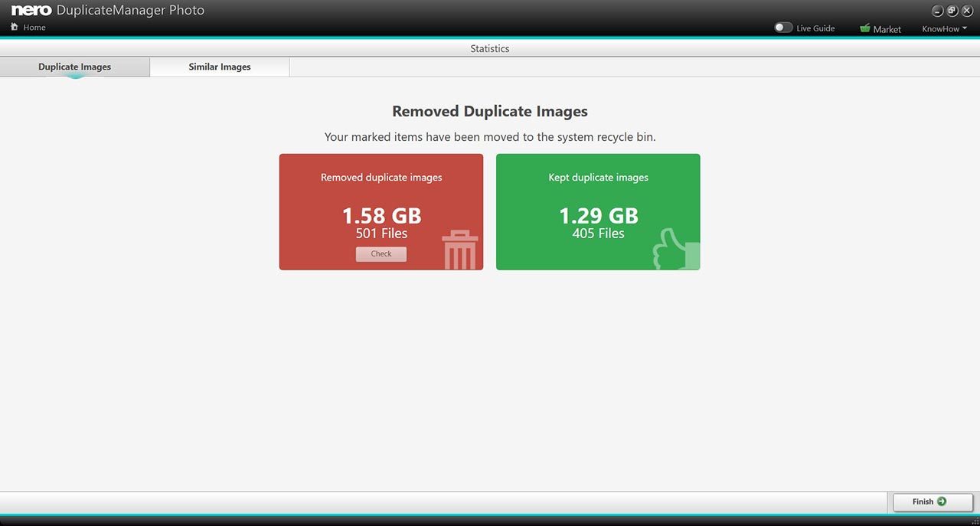Open the Market shopping basket icon
Image resolution: width=980 pixels, height=526 pixels.
coord(864,28)
